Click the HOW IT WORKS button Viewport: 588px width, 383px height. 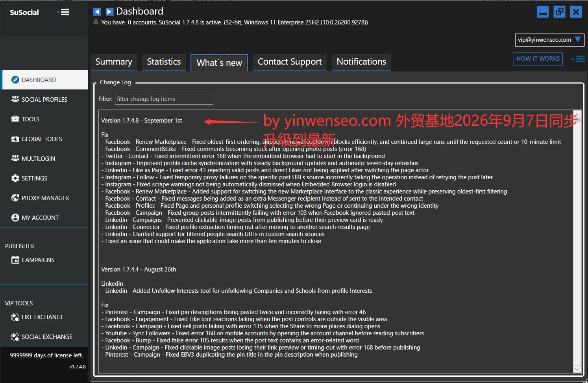point(538,59)
